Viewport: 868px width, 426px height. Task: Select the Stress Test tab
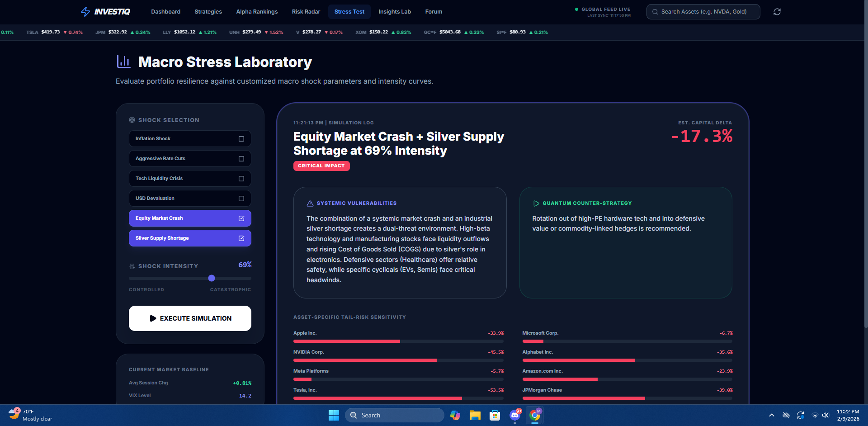coord(349,12)
